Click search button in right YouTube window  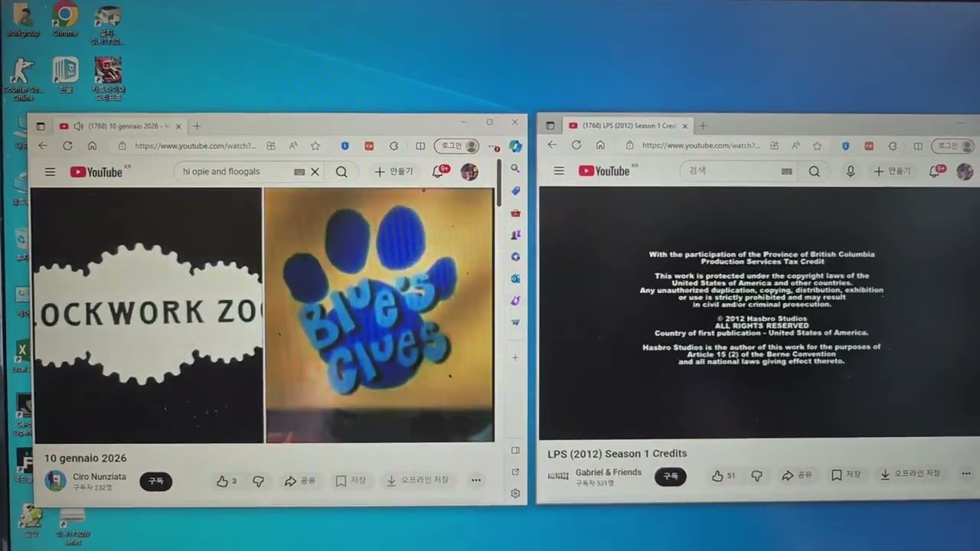(x=814, y=171)
